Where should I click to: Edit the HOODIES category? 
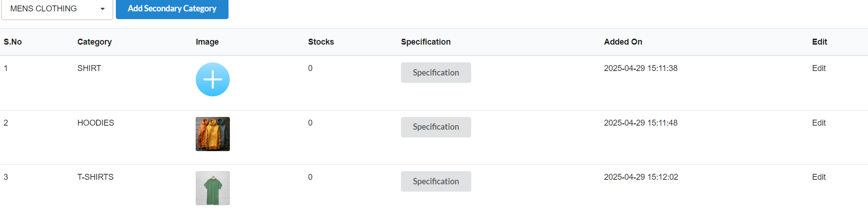pyautogui.click(x=819, y=123)
